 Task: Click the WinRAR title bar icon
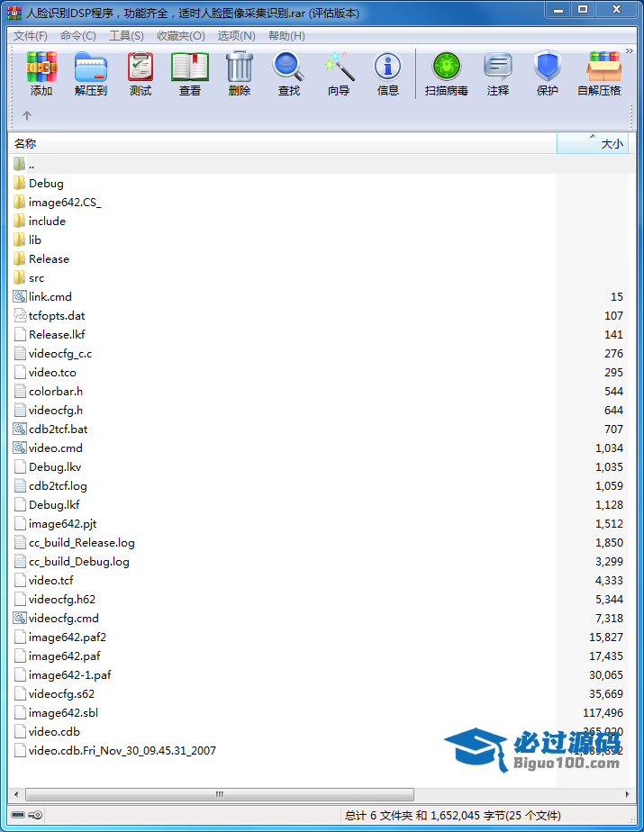[15, 13]
